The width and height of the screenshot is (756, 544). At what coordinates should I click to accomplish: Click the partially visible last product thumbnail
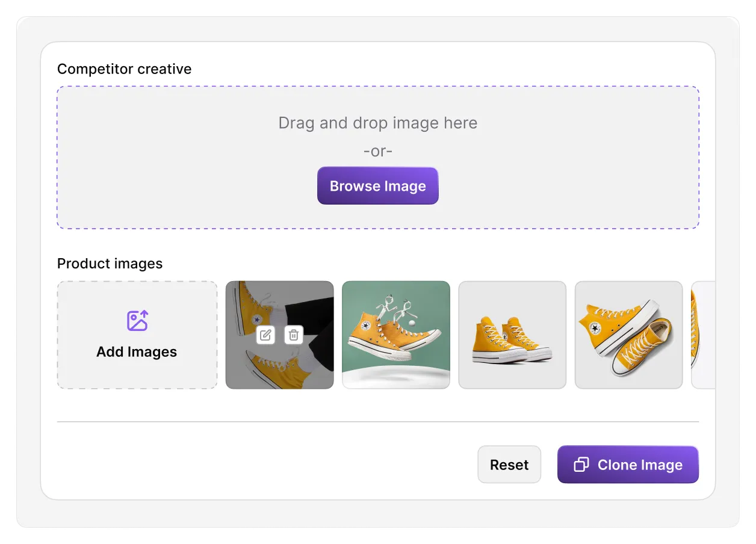point(704,335)
